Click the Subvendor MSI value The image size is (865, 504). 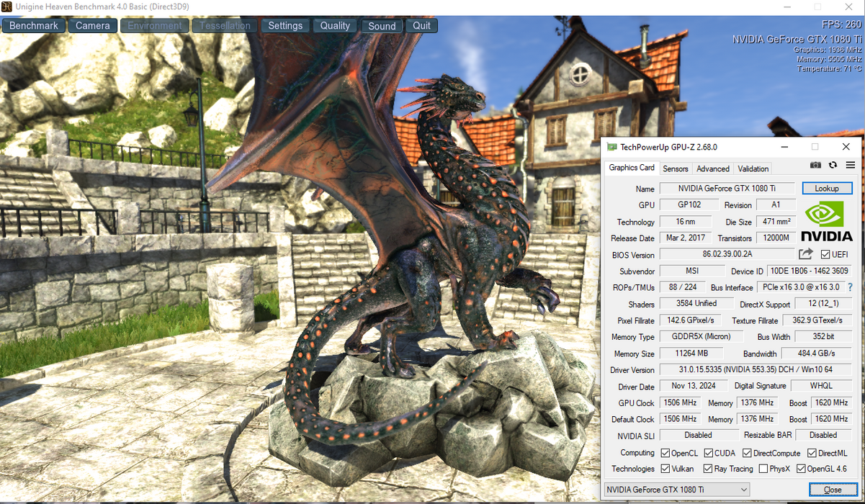coord(691,271)
